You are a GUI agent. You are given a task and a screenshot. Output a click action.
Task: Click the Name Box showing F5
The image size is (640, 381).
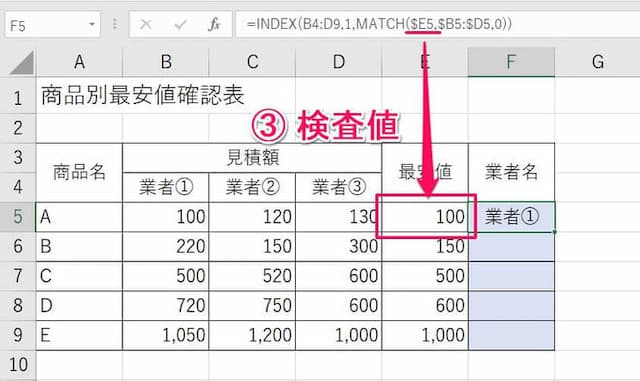[52, 25]
